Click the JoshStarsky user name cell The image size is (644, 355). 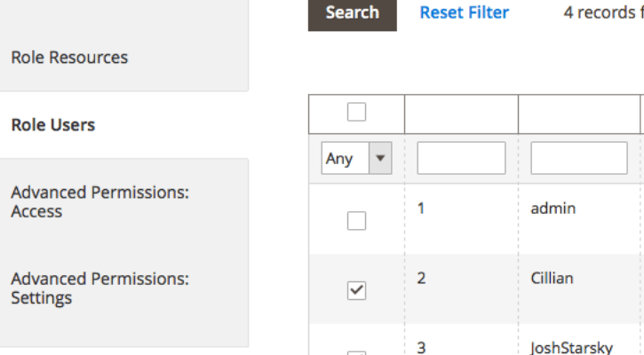(571, 347)
